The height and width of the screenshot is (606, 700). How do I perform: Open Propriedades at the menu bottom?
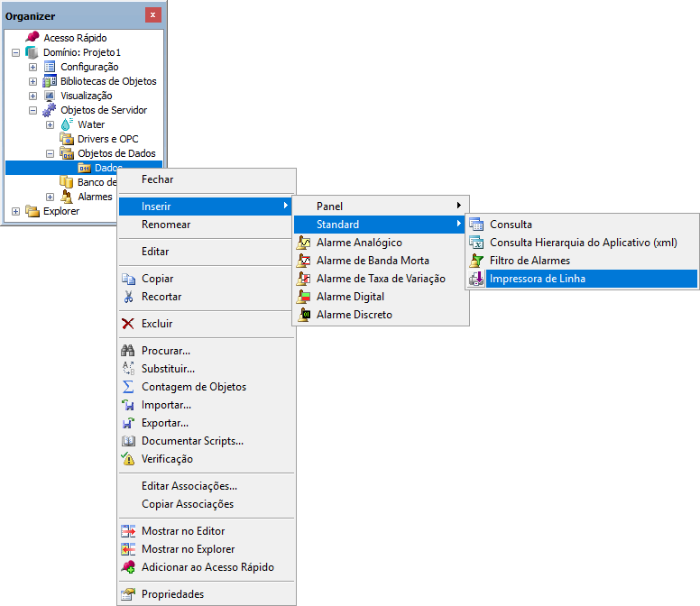[x=172, y=594]
